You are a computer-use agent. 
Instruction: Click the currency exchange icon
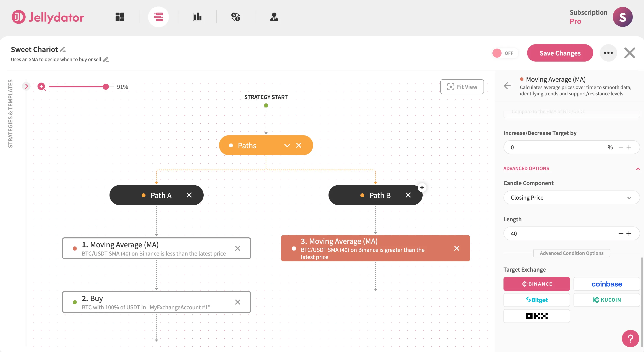pos(236,17)
